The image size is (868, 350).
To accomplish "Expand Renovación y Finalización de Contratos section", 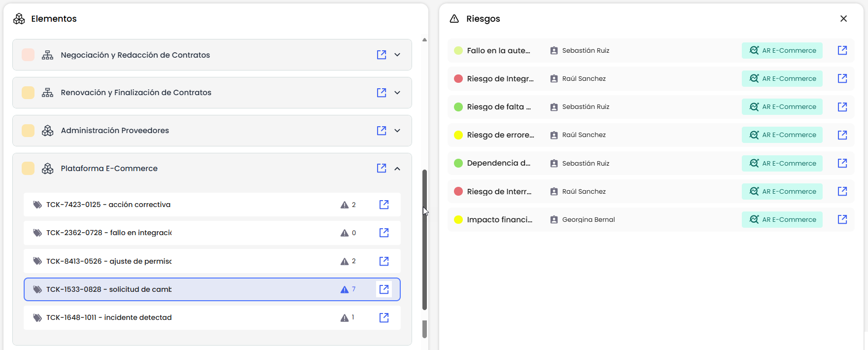I will pyautogui.click(x=397, y=93).
